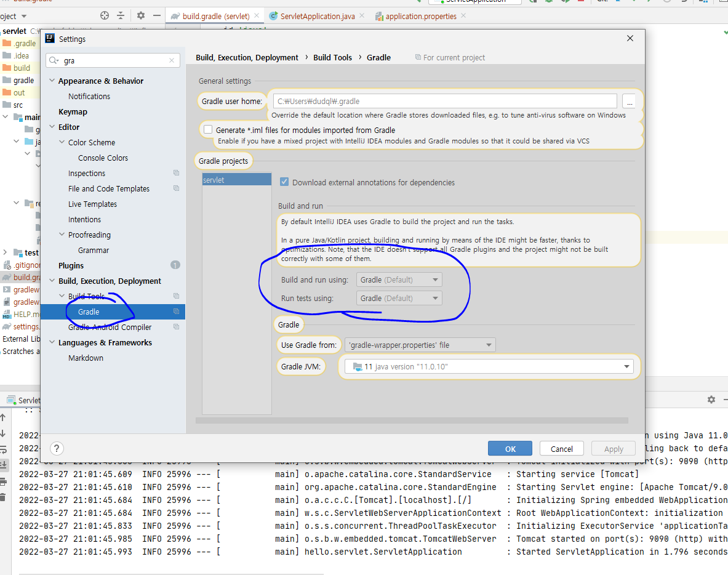Open the Settings help question mark
Image resolution: width=728 pixels, height=575 pixels.
click(57, 448)
